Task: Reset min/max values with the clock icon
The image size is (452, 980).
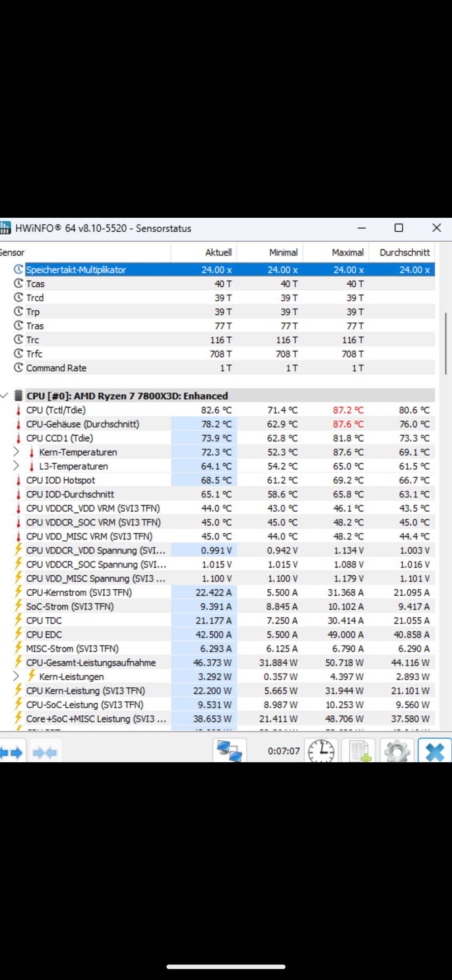Action: [321, 751]
